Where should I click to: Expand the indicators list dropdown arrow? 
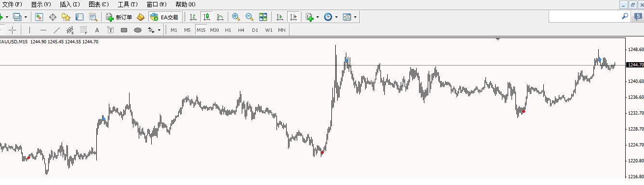click(x=317, y=17)
